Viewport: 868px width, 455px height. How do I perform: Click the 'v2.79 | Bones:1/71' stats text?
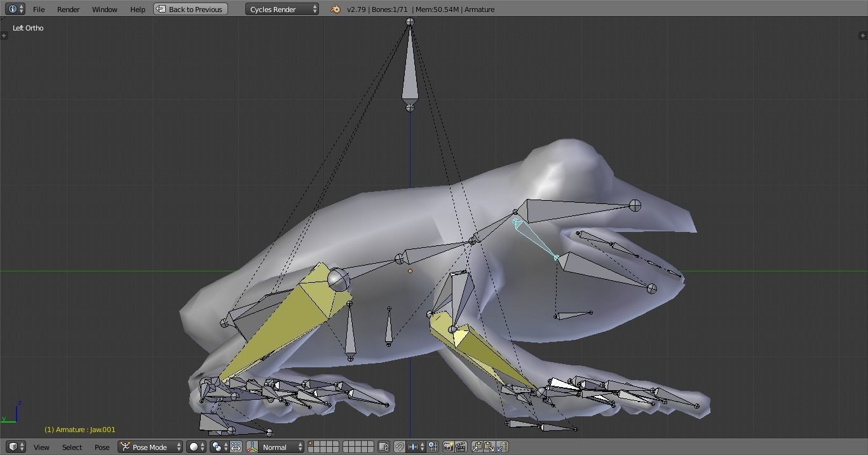pyautogui.click(x=377, y=9)
